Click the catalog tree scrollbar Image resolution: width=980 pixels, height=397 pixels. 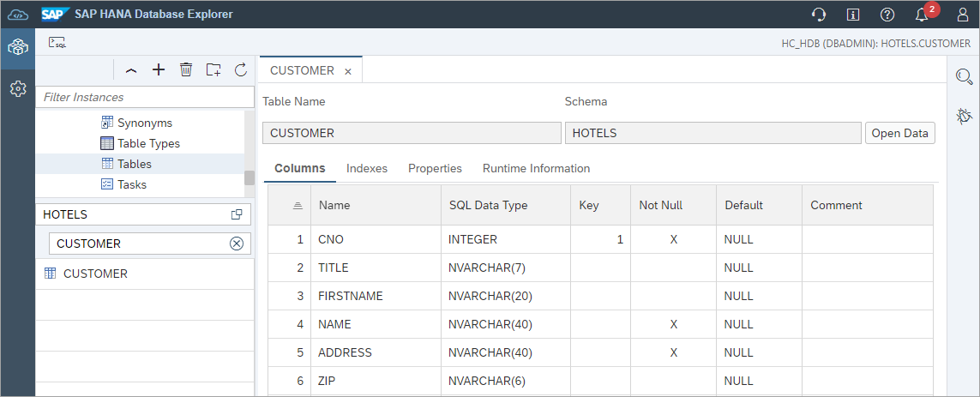click(250, 177)
